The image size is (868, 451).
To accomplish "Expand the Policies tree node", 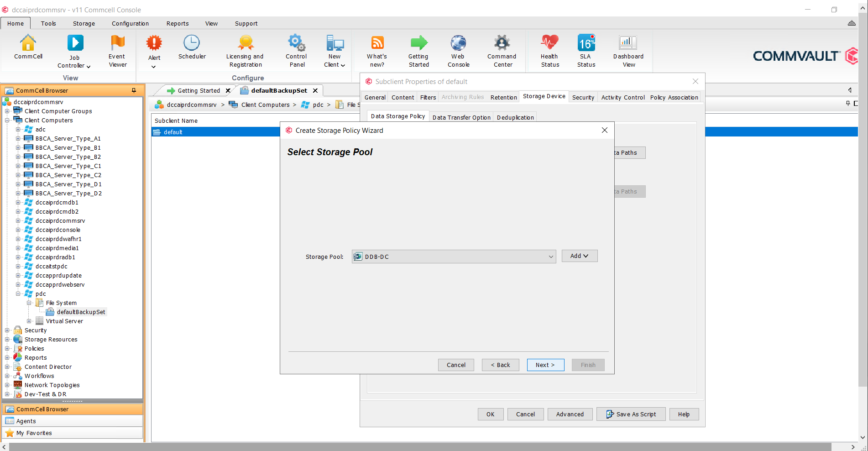I will click(7, 348).
